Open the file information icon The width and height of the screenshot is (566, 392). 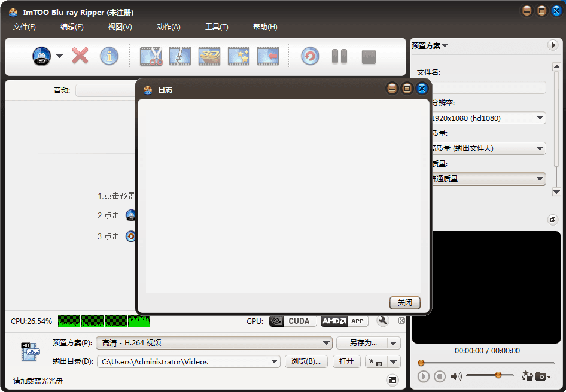click(x=109, y=56)
